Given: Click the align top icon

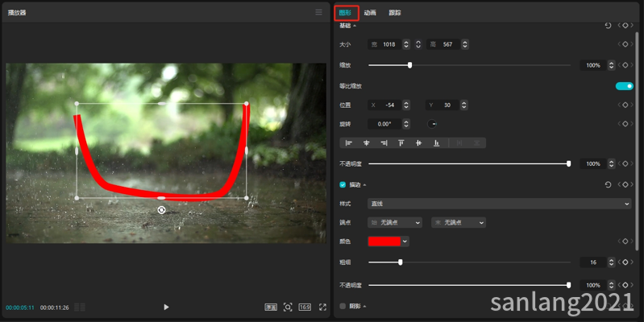Looking at the screenshot, I should click(x=401, y=143).
